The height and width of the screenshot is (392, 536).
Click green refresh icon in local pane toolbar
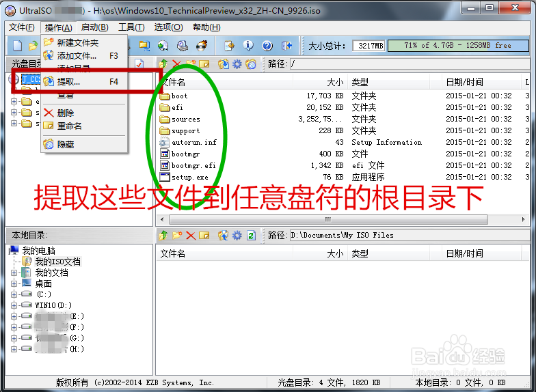click(251, 235)
